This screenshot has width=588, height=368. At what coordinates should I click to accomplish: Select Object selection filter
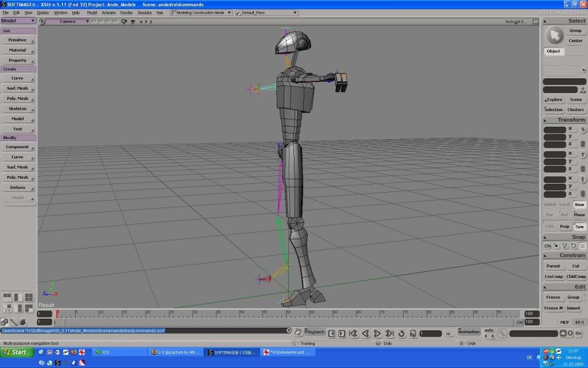tap(554, 51)
